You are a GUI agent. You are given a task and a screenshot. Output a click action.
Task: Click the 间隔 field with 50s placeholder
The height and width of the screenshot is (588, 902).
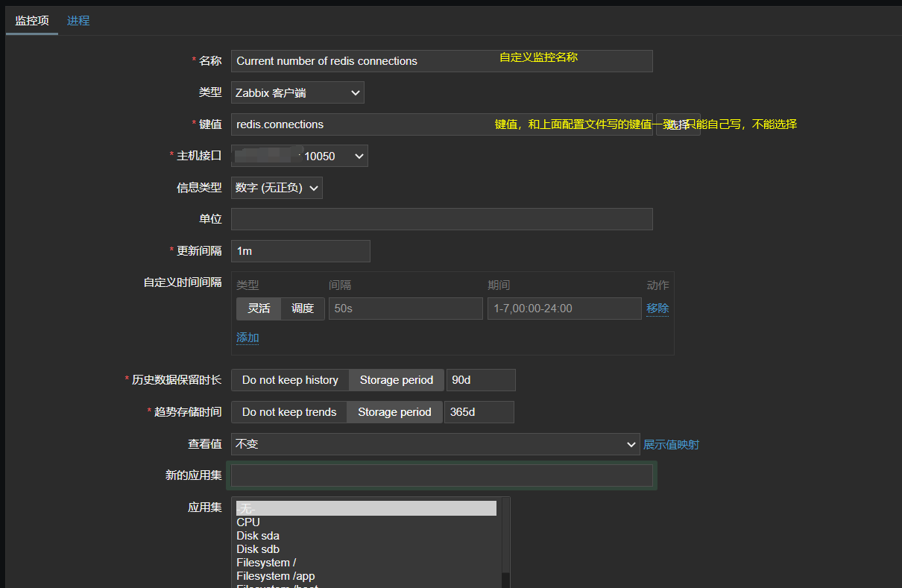click(406, 309)
